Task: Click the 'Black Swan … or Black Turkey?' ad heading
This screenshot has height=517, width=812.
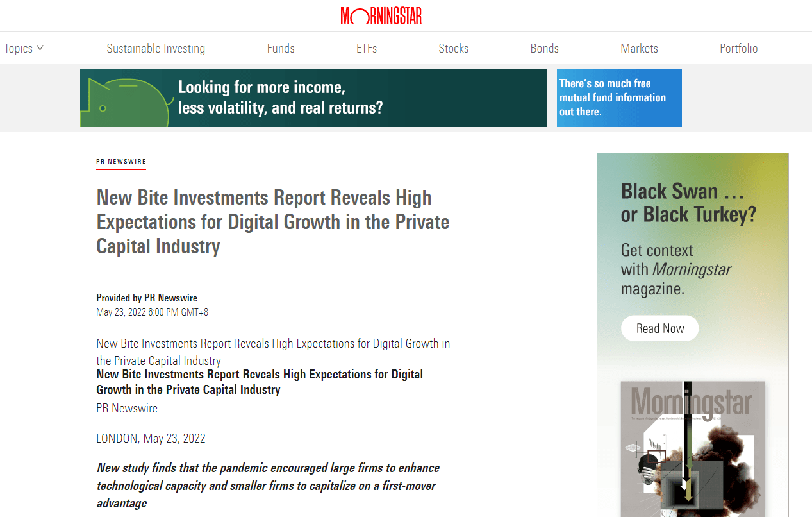Action: [689, 203]
